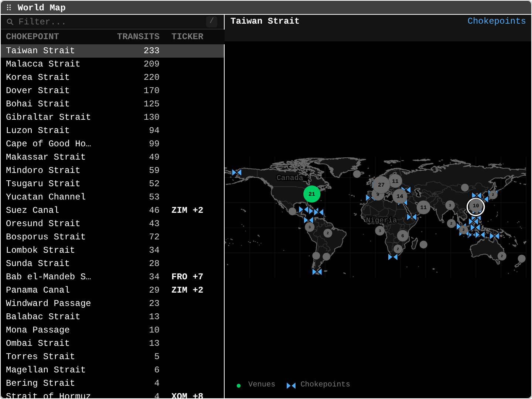Select the Cape of Good Ho… row
Screen dimensions: 532x399
112,144
